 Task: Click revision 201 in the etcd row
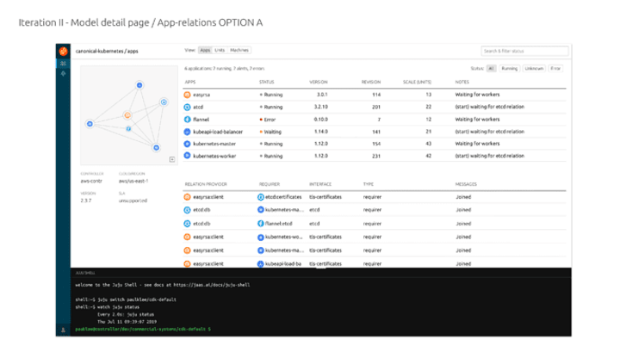(376, 107)
